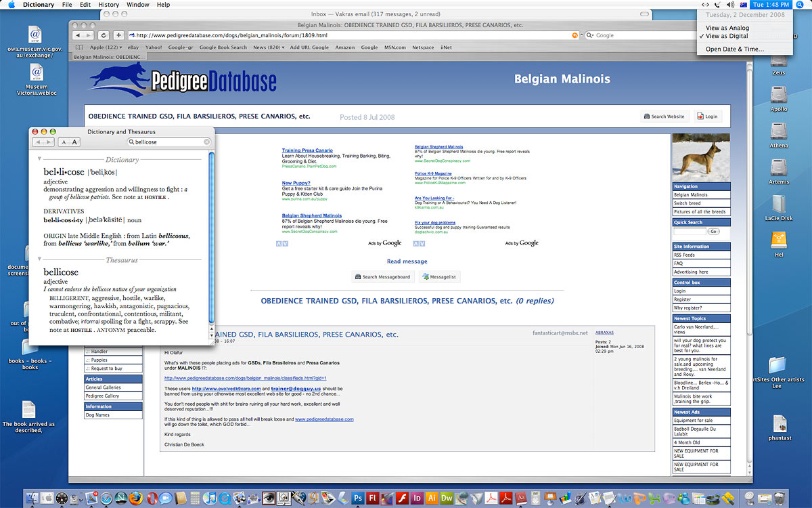Open Photoshop from the Dock
This screenshot has height=508, width=812.
click(x=358, y=499)
